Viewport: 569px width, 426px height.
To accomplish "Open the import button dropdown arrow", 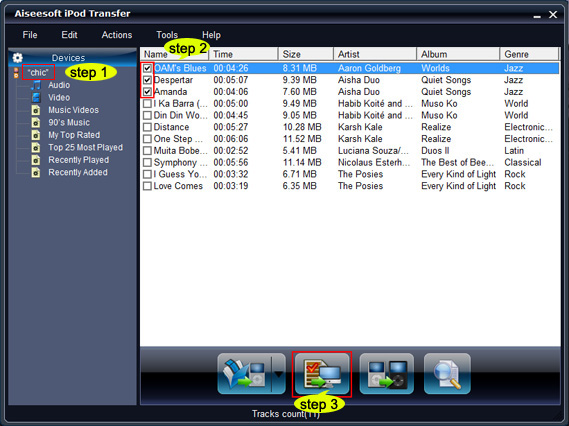I will pos(279,374).
